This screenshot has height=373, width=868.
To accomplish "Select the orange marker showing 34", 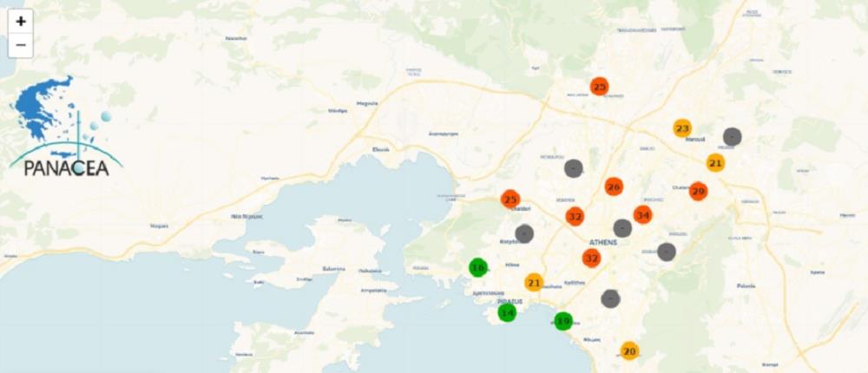I will 642,214.
